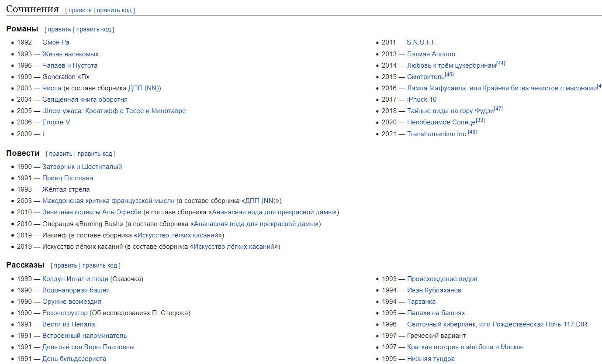Open «Принц Госплана» story link

(68, 178)
